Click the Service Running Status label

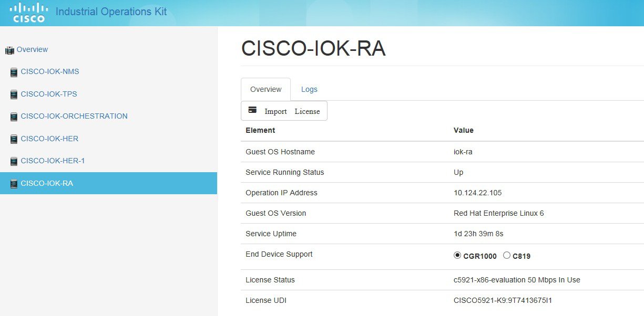(285, 172)
